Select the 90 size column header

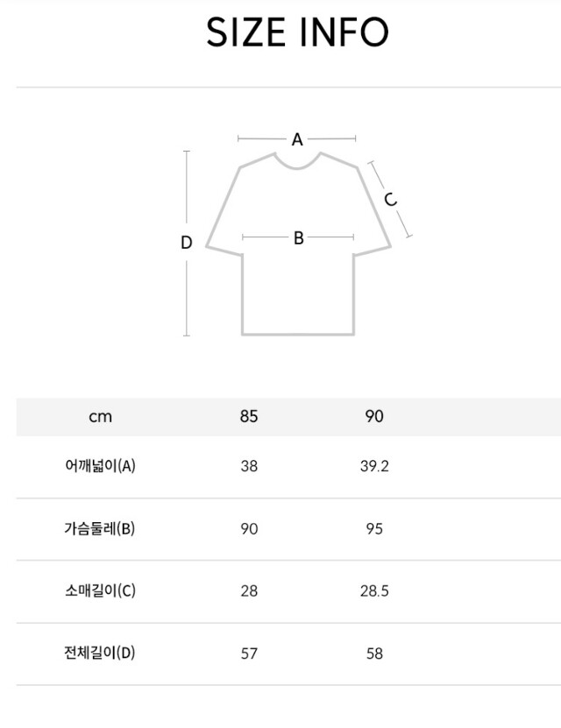374,416
